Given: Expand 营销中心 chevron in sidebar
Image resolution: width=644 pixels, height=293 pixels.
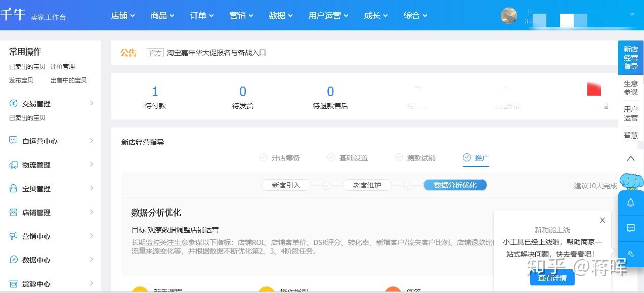Looking at the screenshot, I should (x=92, y=236).
